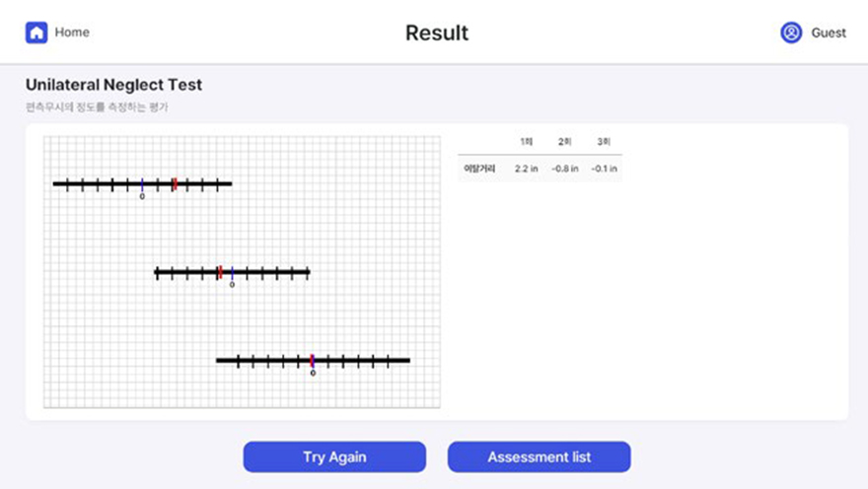Click the blue Home house icon

(x=36, y=33)
